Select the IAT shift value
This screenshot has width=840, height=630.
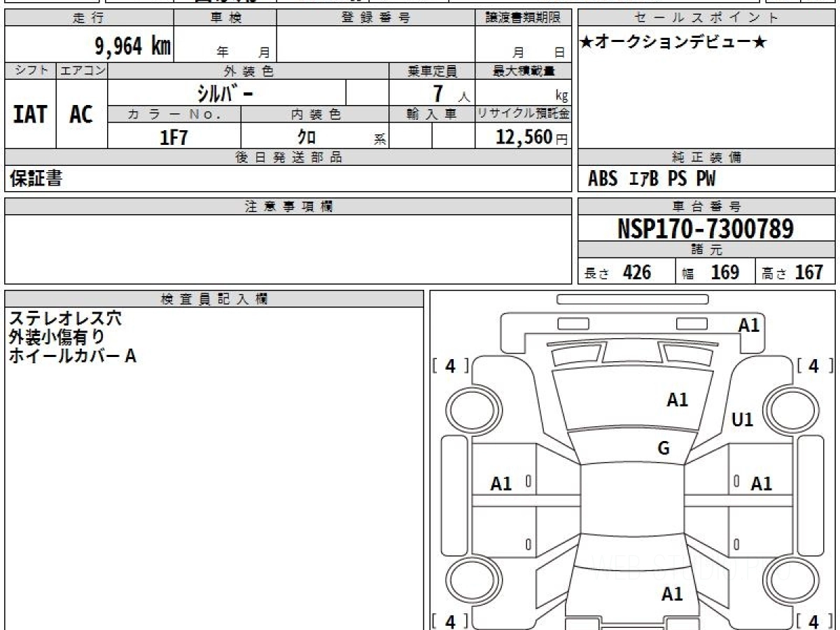[x=30, y=114]
